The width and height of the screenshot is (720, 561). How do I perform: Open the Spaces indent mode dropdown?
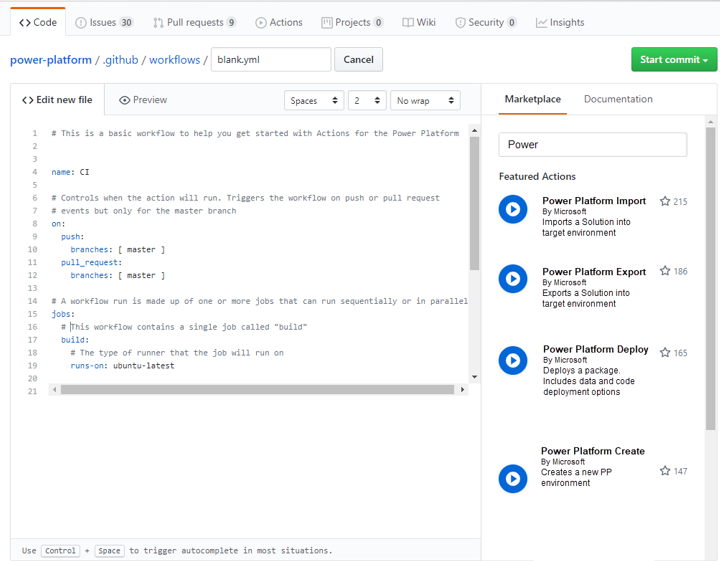click(x=314, y=101)
